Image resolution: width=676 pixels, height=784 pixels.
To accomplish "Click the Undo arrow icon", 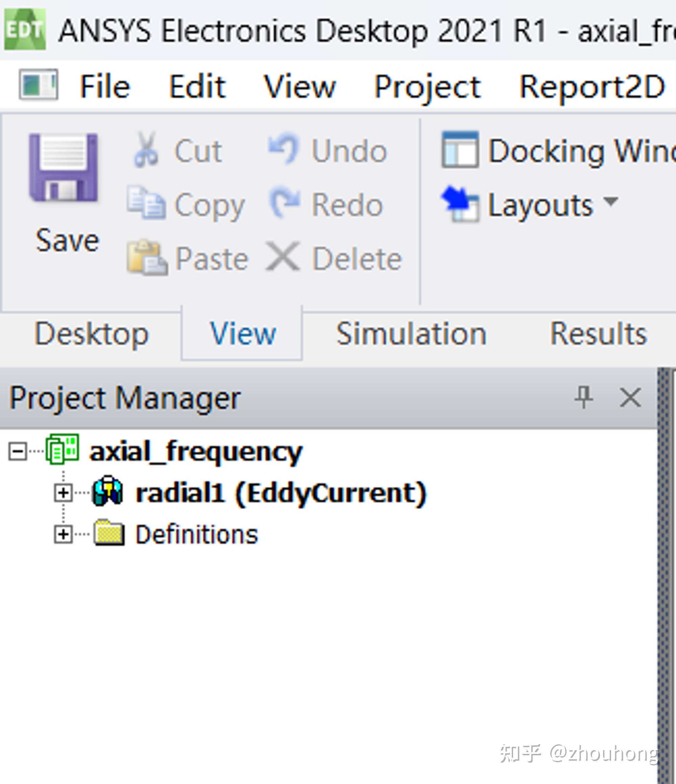I will coord(284,149).
